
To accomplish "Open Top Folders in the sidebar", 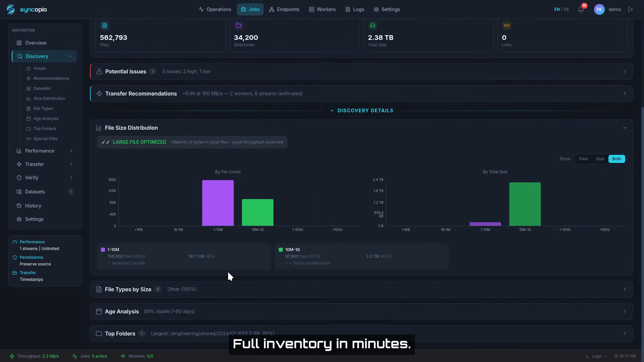I will pos(45,129).
